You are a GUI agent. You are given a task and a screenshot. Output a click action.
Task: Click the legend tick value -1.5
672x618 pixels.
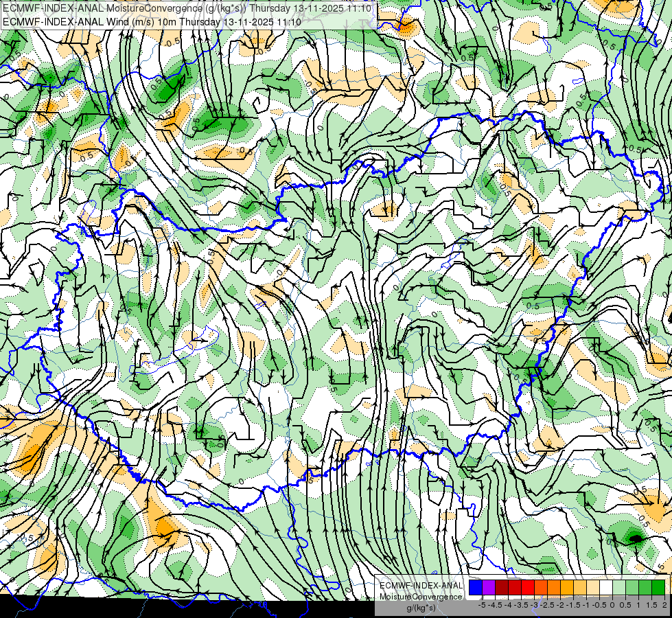click(573, 605)
